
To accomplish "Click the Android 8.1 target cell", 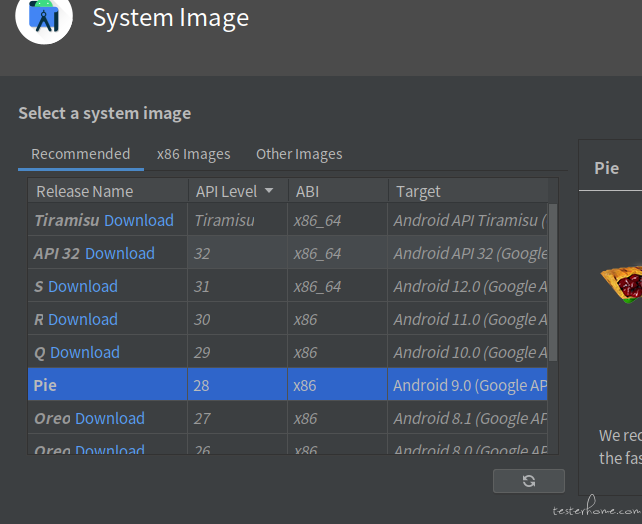I will point(468,418).
